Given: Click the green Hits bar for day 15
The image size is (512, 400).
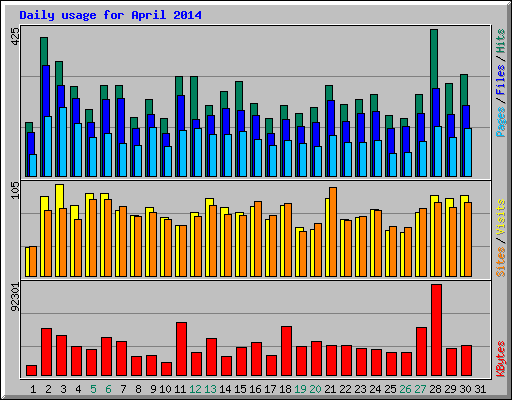Looking at the screenshot, I should [239, 95].
